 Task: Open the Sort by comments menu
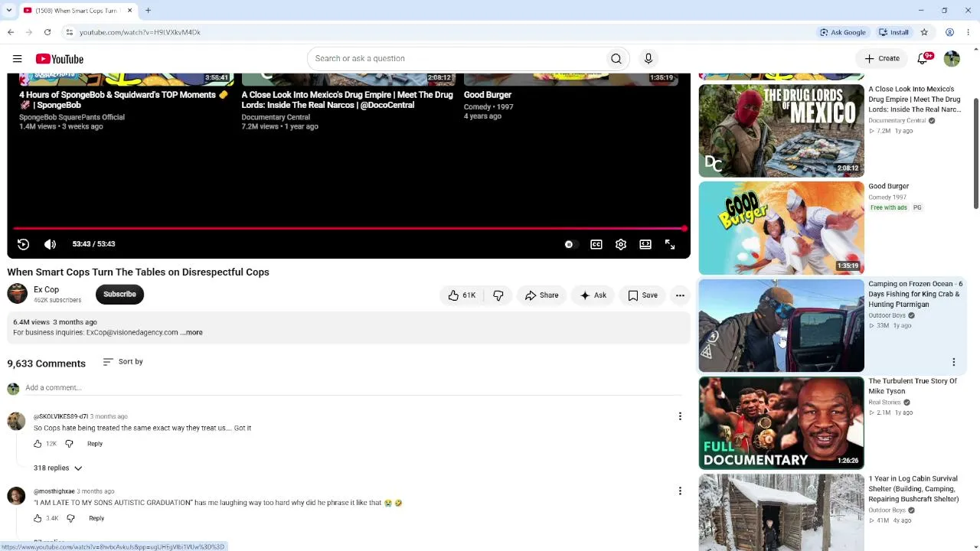point(122,362)
